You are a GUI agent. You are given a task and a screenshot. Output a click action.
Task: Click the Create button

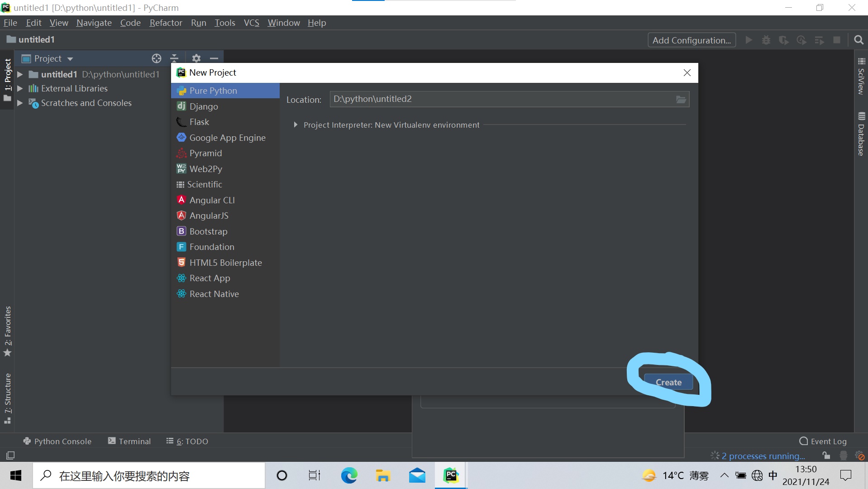click(668, 382)
